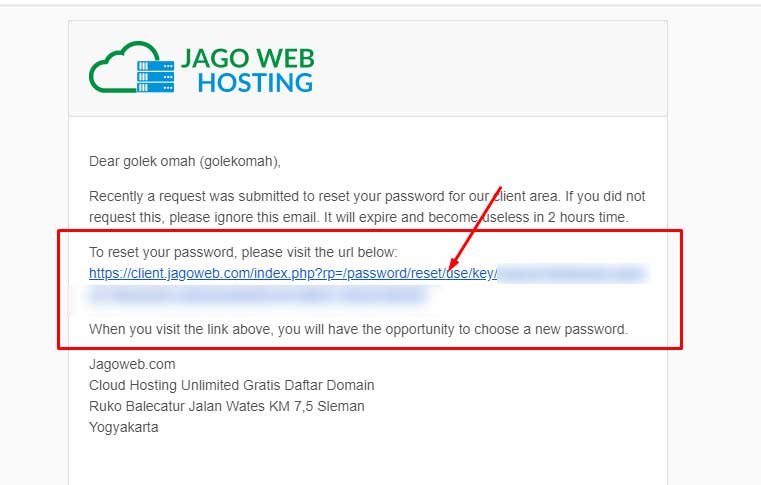Image resolution: width=761 pixels, height=485 pixels.
Task: Click the word 'password/reset' inside the link
Action: pyautogui.click(x=393, y=273)
